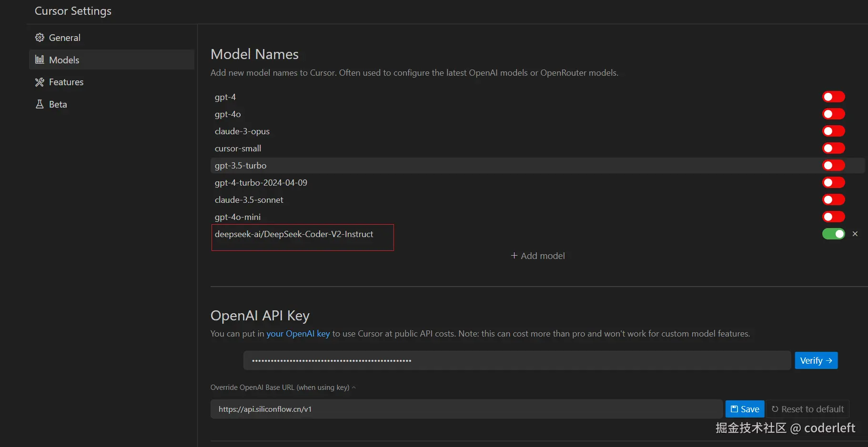Remove the DeepSeek-Coder-V2-Instruct model with X
Screen dimensions: 868x447
tap(855, 234)
